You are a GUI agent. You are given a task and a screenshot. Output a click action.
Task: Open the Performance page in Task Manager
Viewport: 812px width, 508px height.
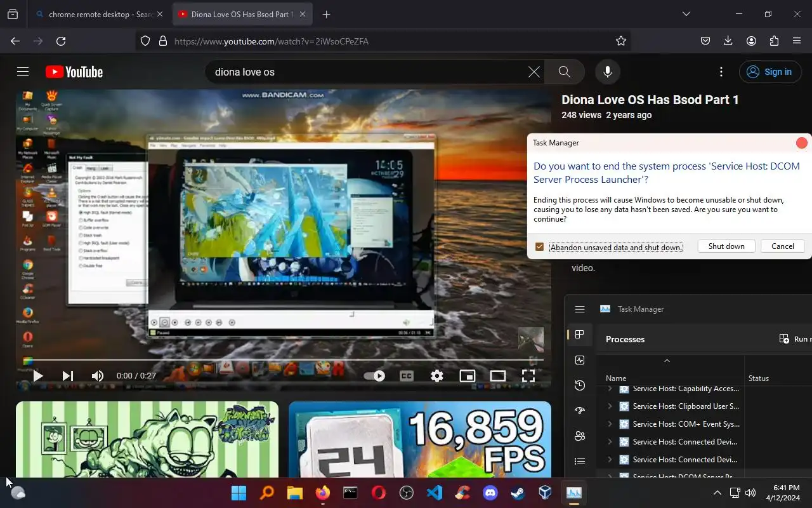click(x=579, y=360)
